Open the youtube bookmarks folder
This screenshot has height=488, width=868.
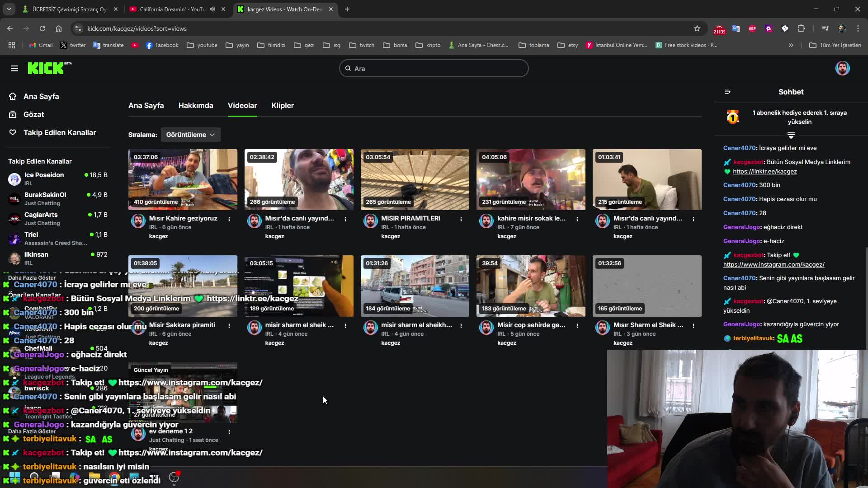coord(202,45)
